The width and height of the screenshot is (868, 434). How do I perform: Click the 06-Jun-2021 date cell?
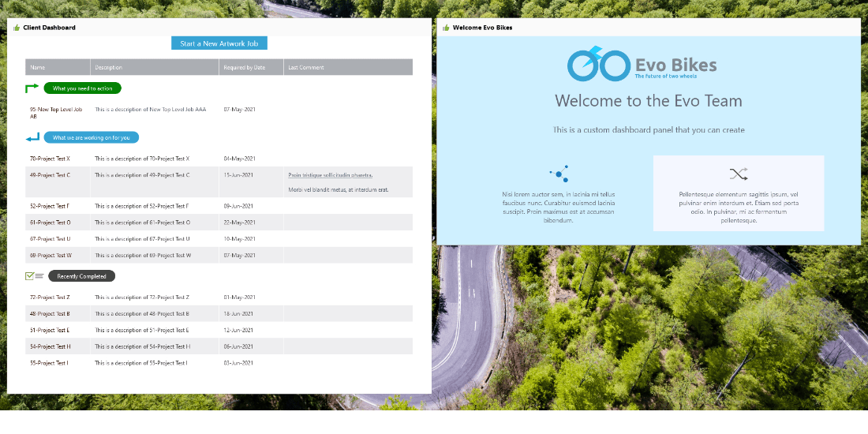tap(238, 346)
